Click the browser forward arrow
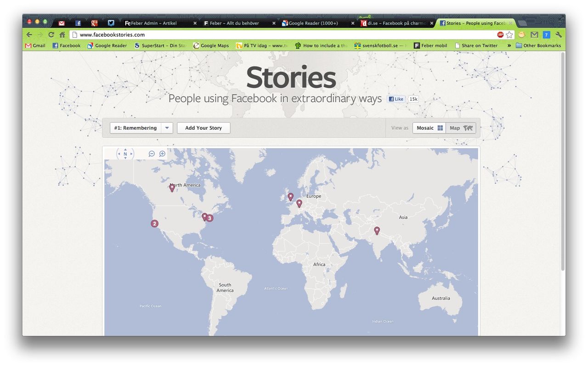Image resolution: width=588 pixels, height=367 pixels. pyautogui.click(x=40, y=34)
